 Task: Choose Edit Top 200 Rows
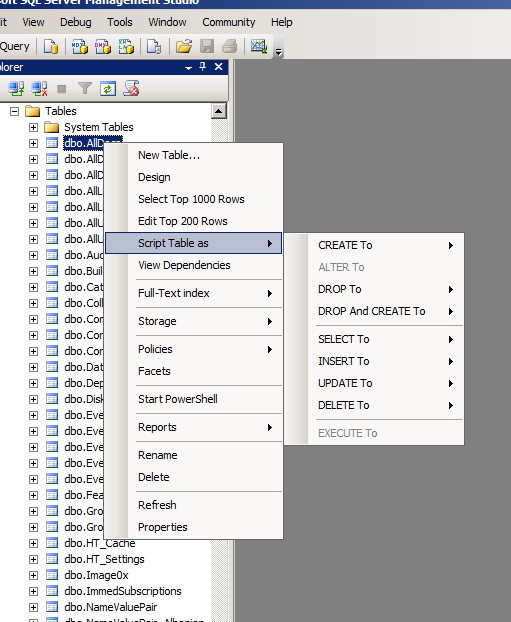pyautogui.click(x=194, y=221)
